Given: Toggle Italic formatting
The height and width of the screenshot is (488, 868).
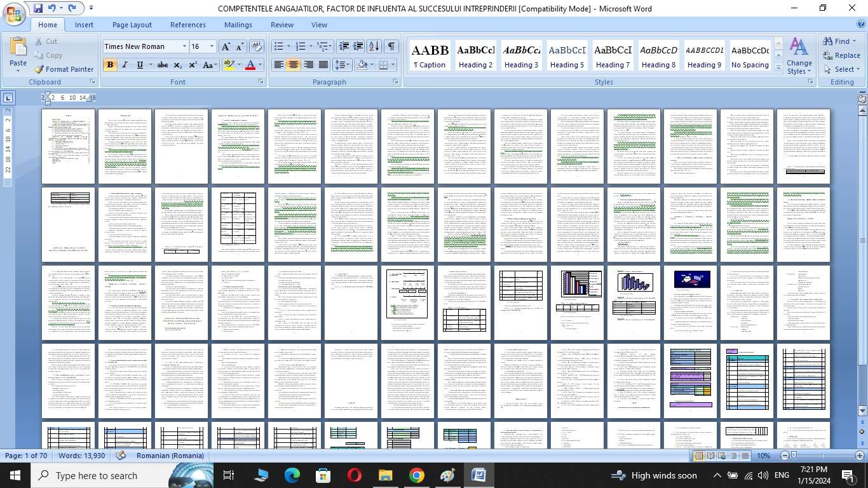Looking at the screenshot, I should (125, 65).
